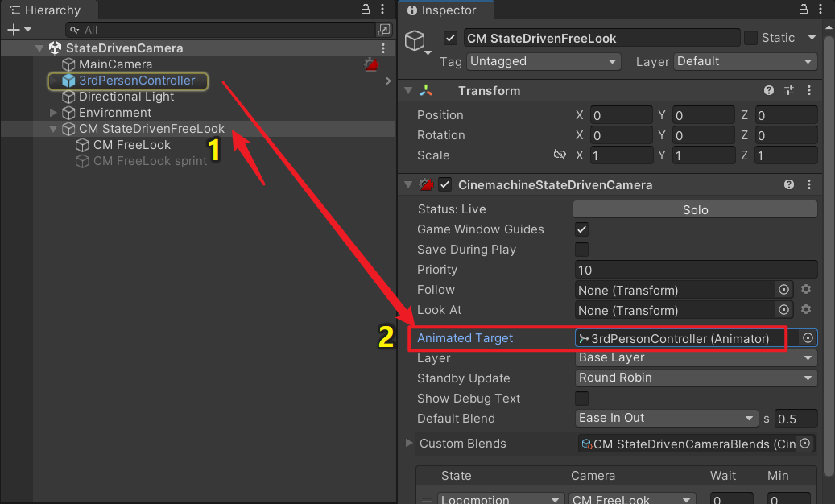Open Default Blend Ease In Out dropdown
The image size is (835, 504).
(x=666, y=419)
